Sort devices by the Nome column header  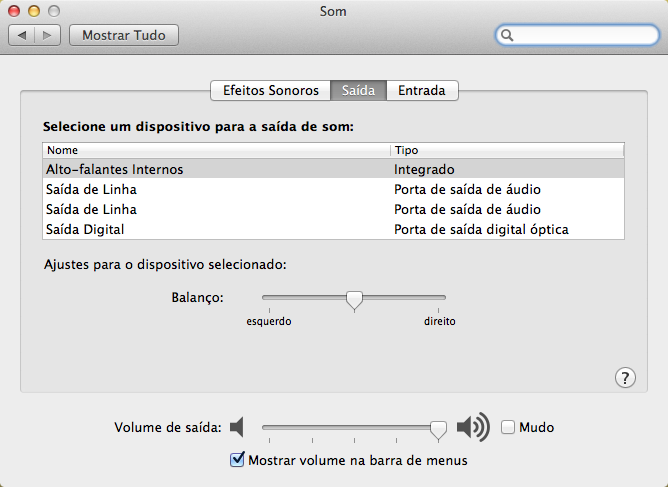pyautogui.click(x=215, y=150)
